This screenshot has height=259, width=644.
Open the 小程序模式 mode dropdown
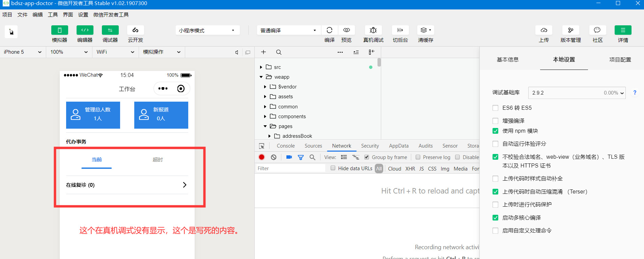click(x=207, y=30)
